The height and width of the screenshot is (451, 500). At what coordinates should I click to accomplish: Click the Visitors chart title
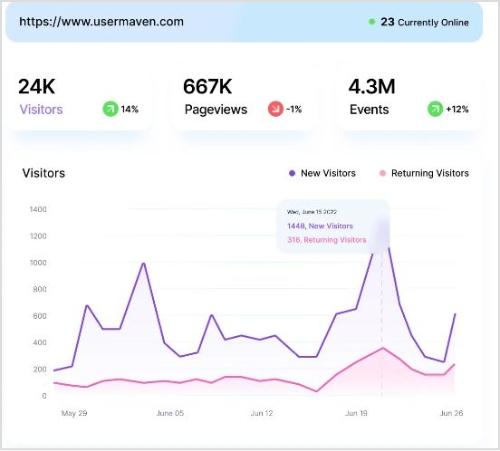point(44,173)
